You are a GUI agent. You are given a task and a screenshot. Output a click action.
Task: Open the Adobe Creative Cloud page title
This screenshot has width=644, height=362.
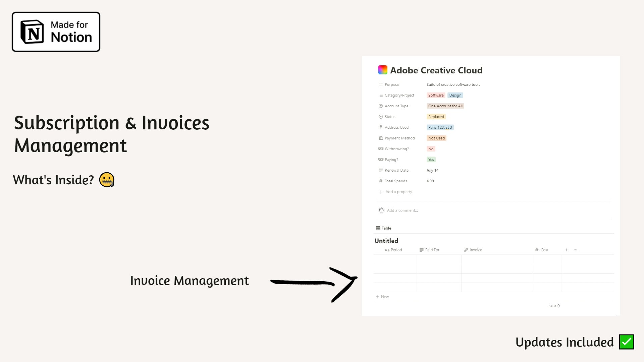(x=436, y=70)
